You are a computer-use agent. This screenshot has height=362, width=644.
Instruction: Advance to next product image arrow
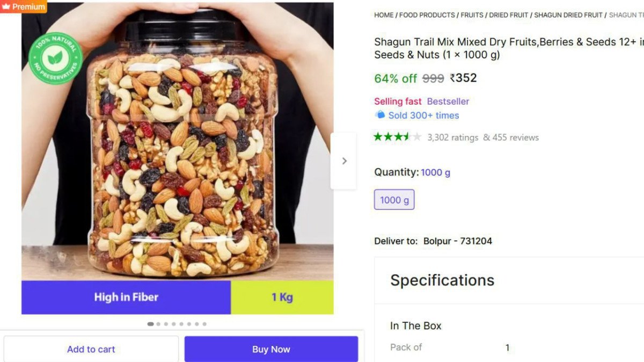coord(344,161)
